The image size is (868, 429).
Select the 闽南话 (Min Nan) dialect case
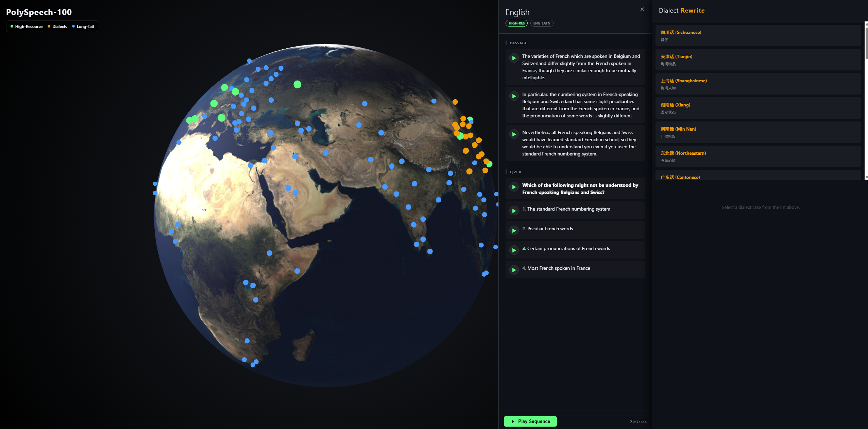(x=758, y=132)
